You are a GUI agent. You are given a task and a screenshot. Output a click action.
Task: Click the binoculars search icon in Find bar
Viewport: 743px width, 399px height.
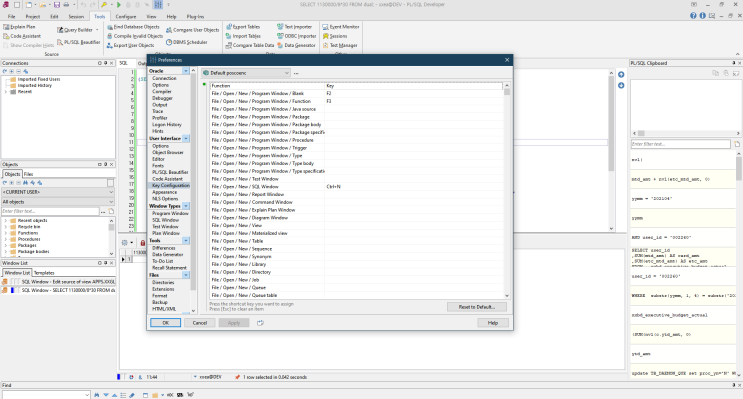click(97, 395)
